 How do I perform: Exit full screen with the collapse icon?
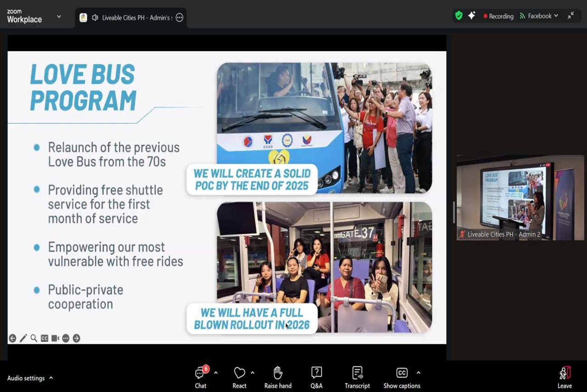pos(570,16)
